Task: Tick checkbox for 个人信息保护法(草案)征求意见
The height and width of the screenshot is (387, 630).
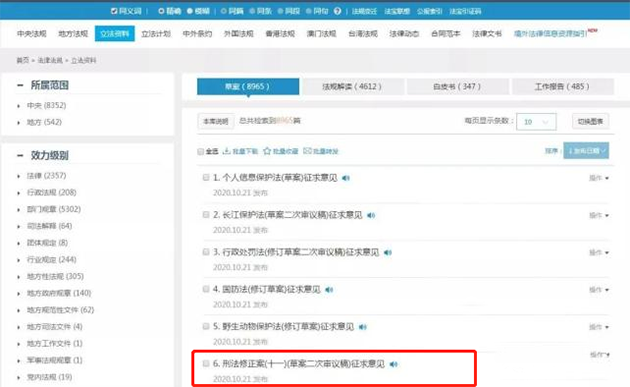Action: tap(206, 178)
